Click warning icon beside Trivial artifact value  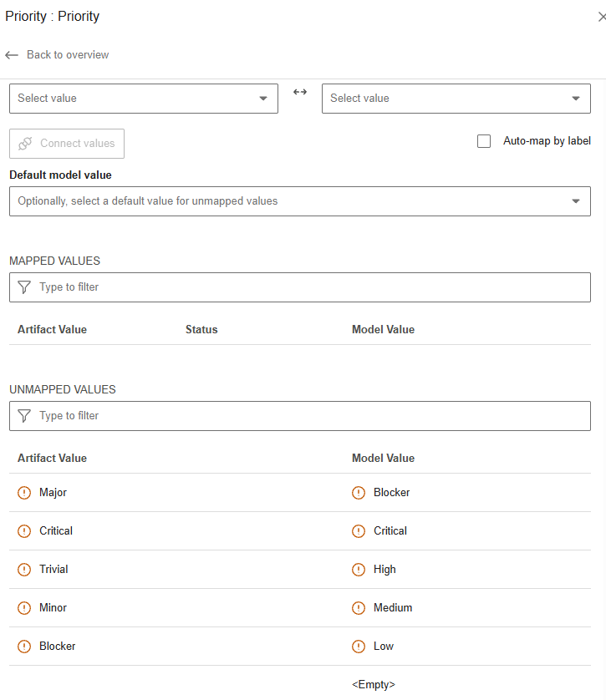[x=24, y=570]
